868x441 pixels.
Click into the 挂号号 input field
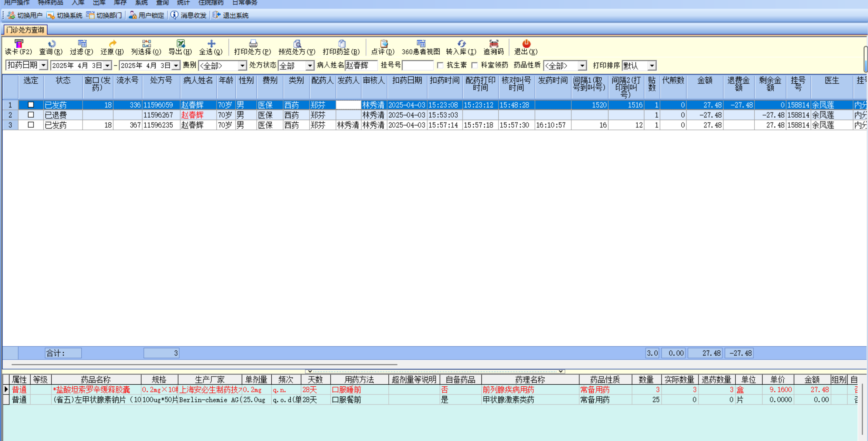(x=418, y=65)
